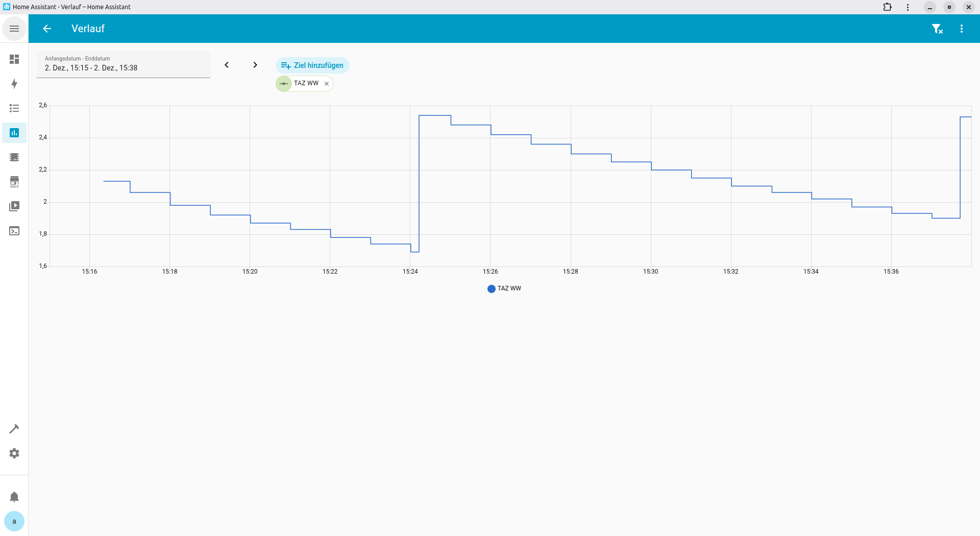Viewport: 980px width, 536px height.
Task: Open the Overview dashboard icon
Action: point(14,59)
